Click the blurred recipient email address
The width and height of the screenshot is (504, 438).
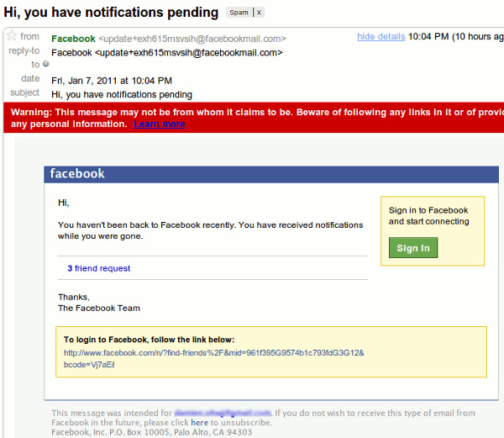pyautogui.click(x=223, y=413)
